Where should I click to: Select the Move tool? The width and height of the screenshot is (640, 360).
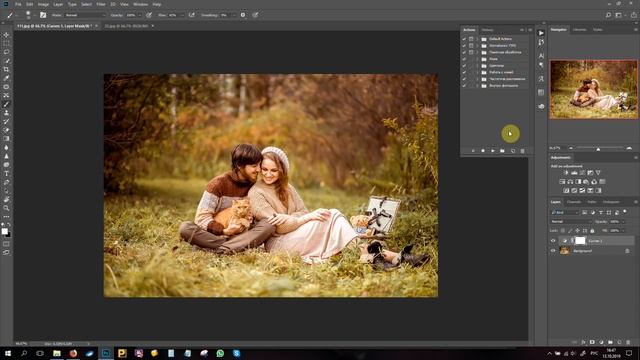(x=6, y=35)
